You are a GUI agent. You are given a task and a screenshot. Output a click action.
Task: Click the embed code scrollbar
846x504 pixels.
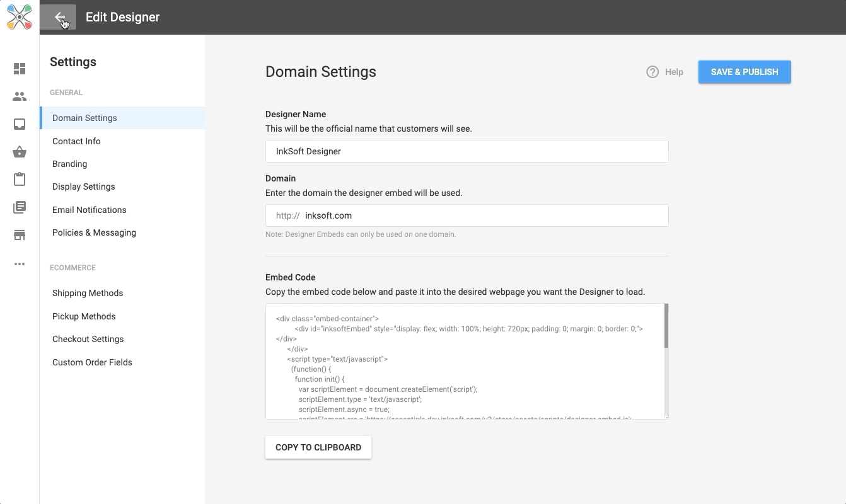pos(666,326)
